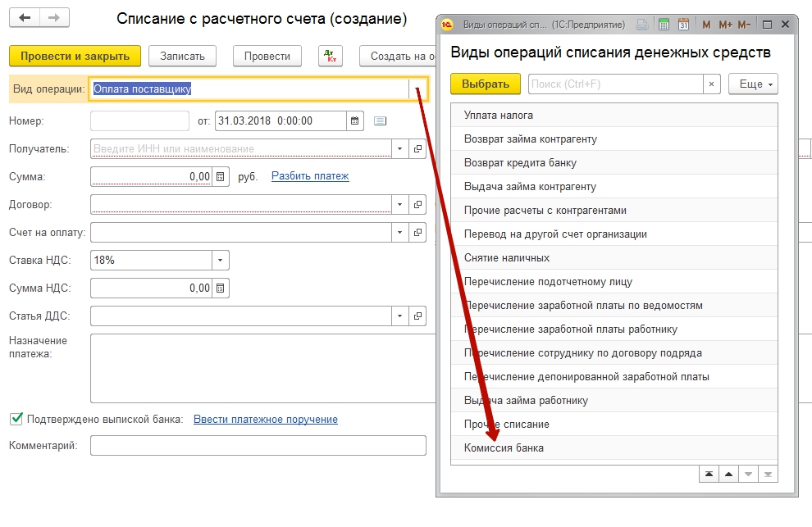Open the calendar picker for the date field

354,120
